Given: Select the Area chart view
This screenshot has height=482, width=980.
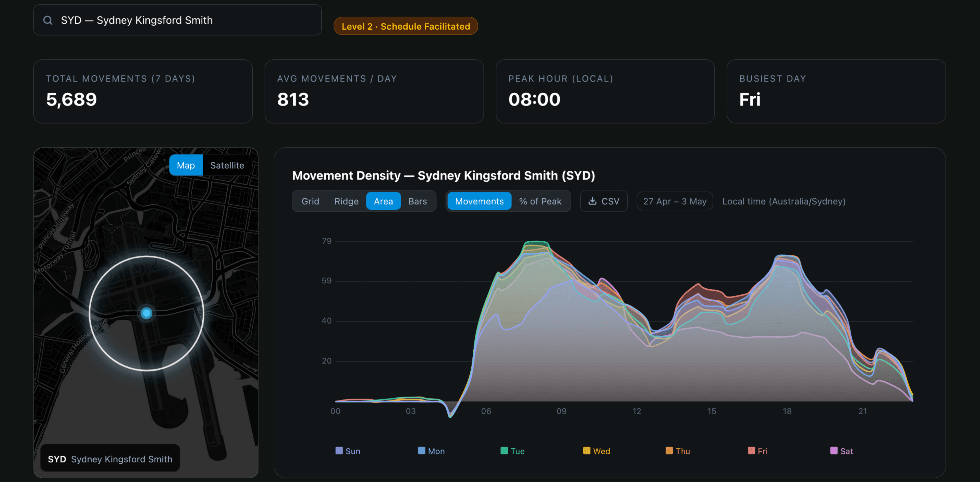Looking at the screenshot, I should pyautogui.click(x=383, y=201).
